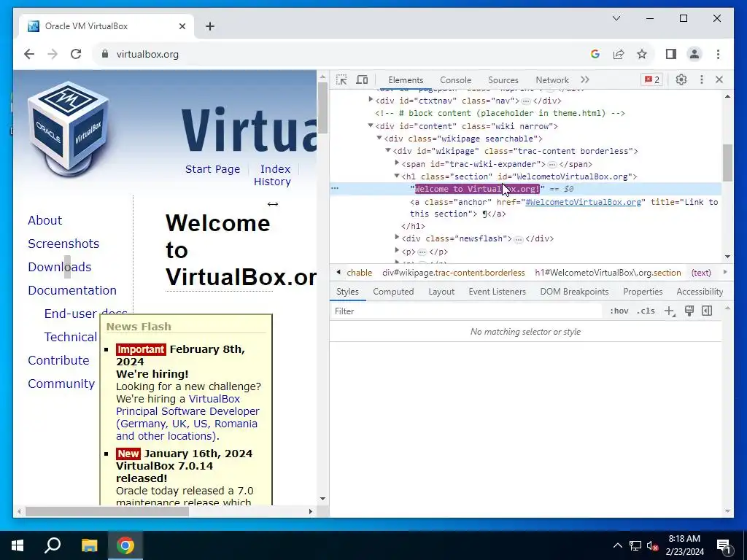The image size is (747, 560).
Task: Click the Google icon in address bar
Action: coord(595,54)
